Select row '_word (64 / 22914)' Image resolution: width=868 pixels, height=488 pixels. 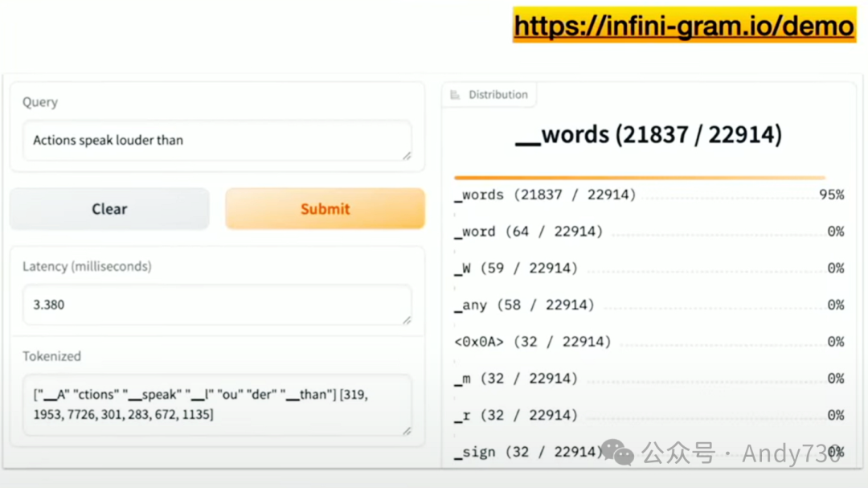click(649, 232)
